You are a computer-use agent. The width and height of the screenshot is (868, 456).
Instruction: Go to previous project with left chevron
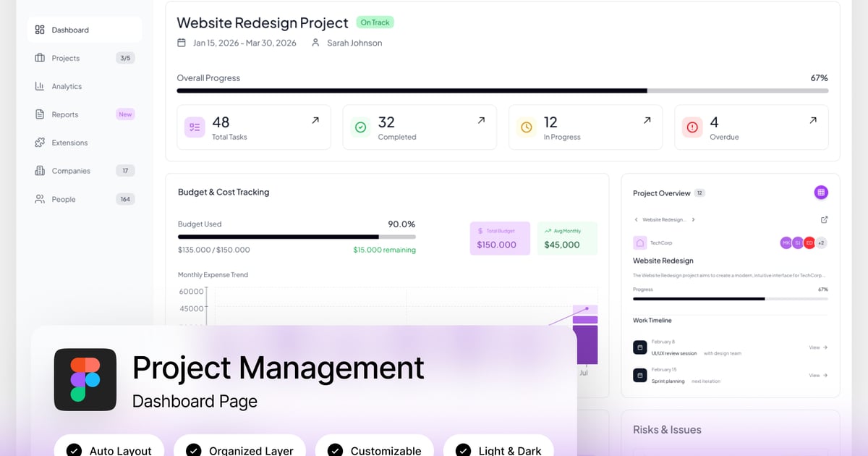pyautogui.click(x=636, y=219)
